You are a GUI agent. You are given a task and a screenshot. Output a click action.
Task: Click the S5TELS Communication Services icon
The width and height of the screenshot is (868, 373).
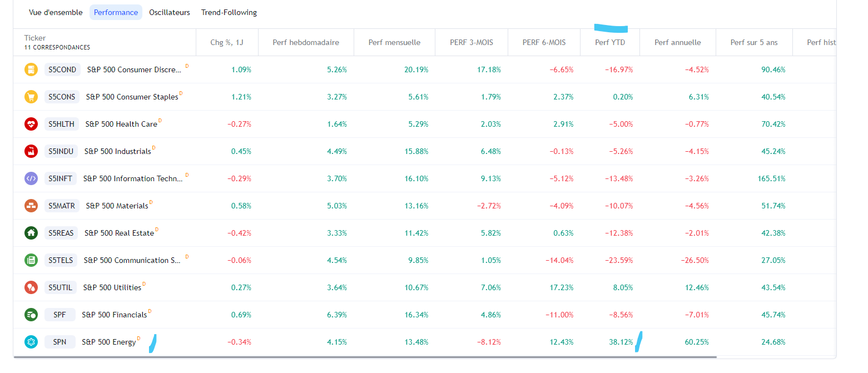pos(31,260)
